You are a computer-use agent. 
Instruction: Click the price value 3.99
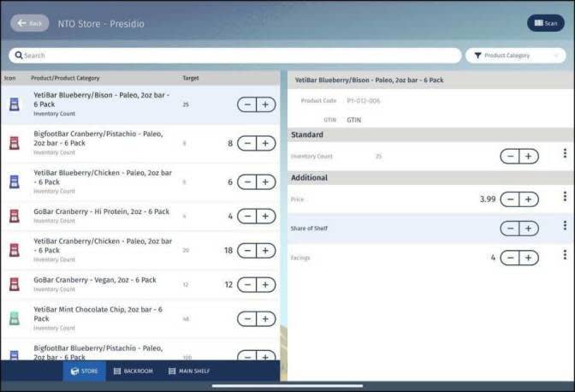pos(488,199)
